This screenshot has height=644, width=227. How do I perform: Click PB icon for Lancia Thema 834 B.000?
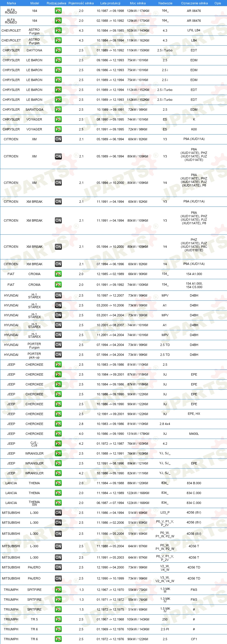[58, 483]
